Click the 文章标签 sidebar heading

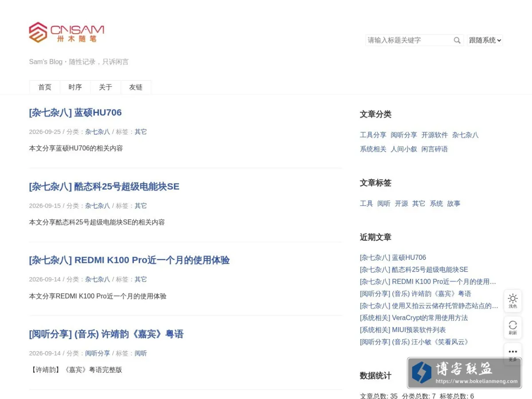click(x=376, y=183)
